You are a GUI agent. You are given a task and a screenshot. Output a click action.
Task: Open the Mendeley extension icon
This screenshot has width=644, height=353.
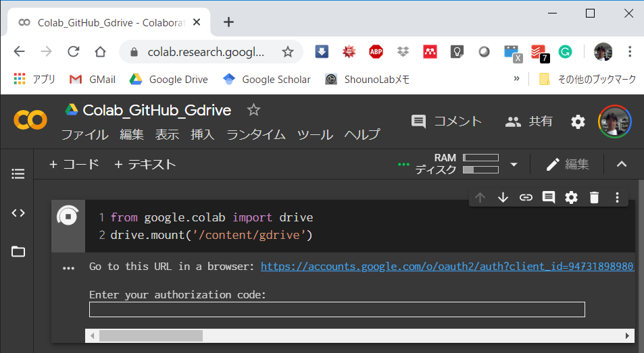tap(430, 52)
